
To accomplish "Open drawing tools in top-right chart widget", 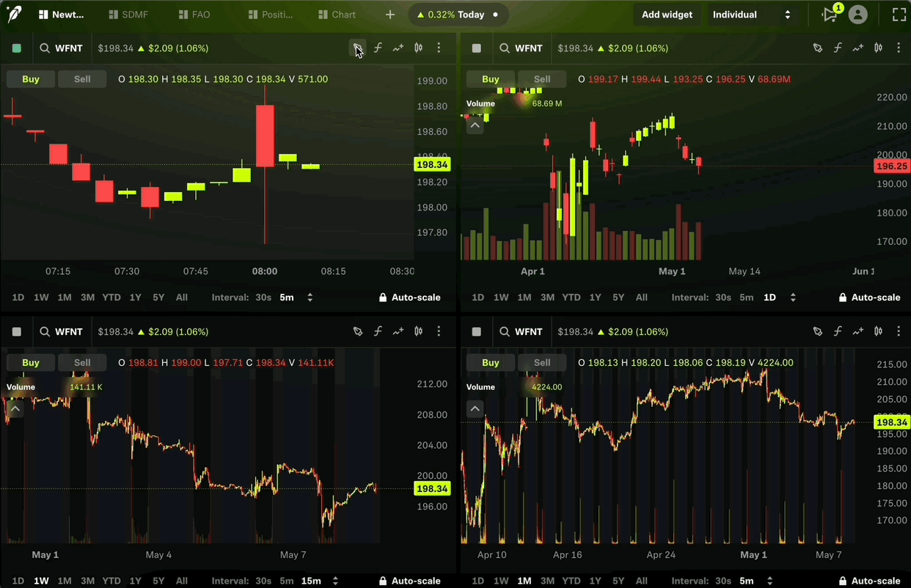I will [817, 48].
